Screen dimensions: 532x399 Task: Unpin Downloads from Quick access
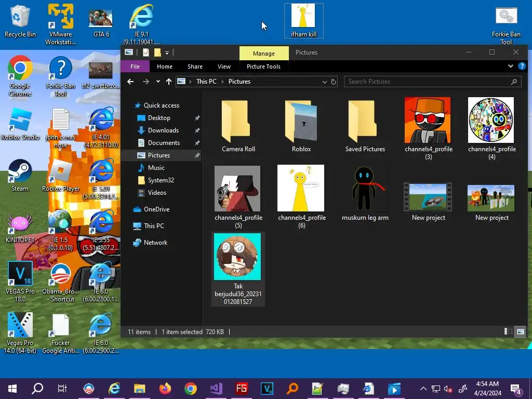point(197,130)
